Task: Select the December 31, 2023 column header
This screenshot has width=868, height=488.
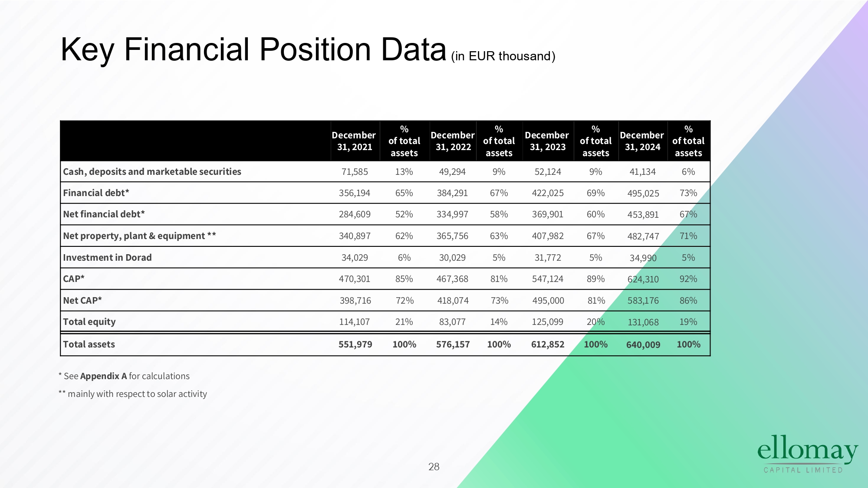Action: (547, 141)
